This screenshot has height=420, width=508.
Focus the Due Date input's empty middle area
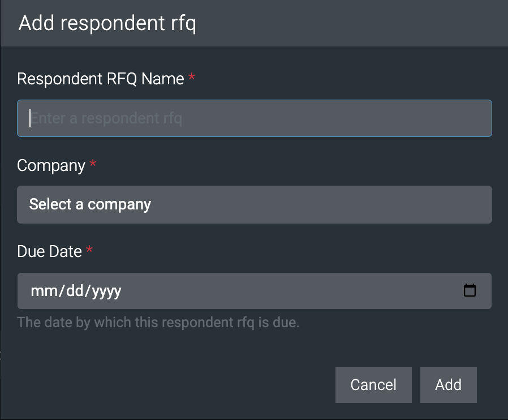(283, 292)
